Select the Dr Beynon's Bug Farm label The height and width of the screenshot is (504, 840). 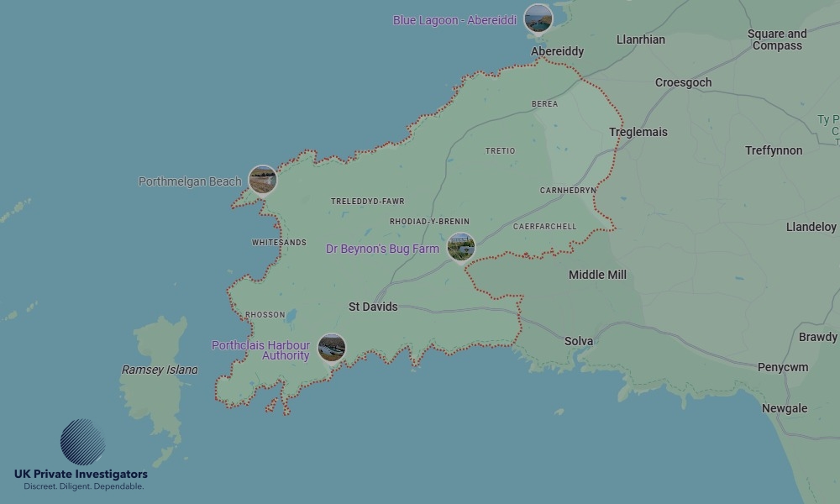382,249
